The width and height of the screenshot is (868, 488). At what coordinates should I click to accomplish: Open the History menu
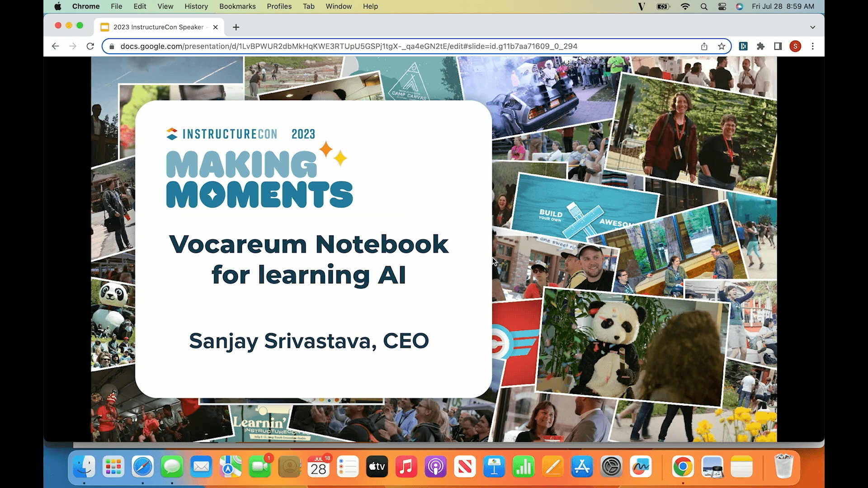click(196, 6)
